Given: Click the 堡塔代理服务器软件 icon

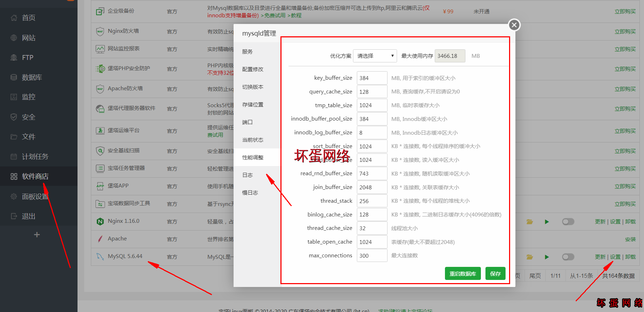Looking at the screenshot, I should (100, 109).
